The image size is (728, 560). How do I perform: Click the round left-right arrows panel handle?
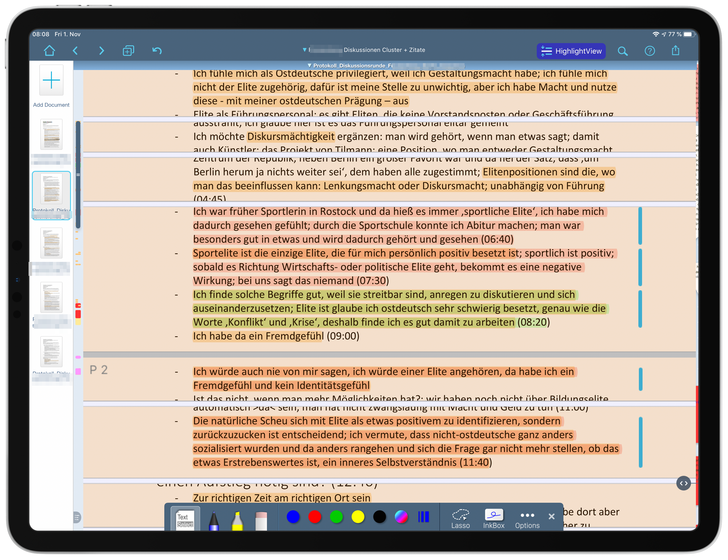pos(684,483)
